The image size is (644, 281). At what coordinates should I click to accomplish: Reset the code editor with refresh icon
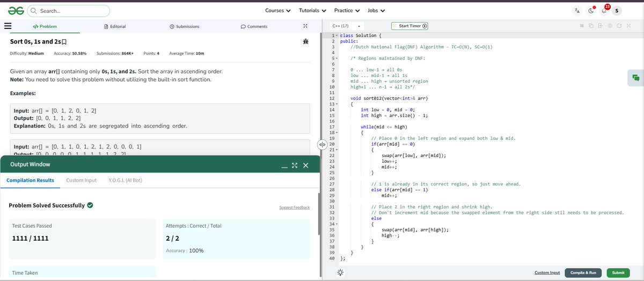(619, 26)
